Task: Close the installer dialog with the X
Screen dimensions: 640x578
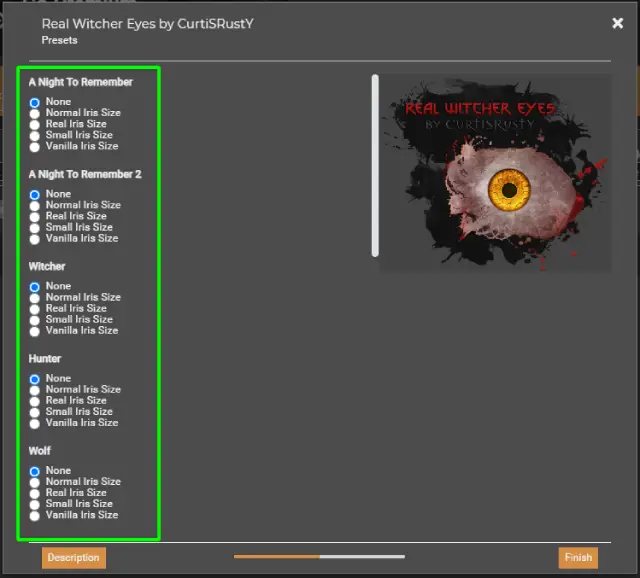Action: click(618, 23)
